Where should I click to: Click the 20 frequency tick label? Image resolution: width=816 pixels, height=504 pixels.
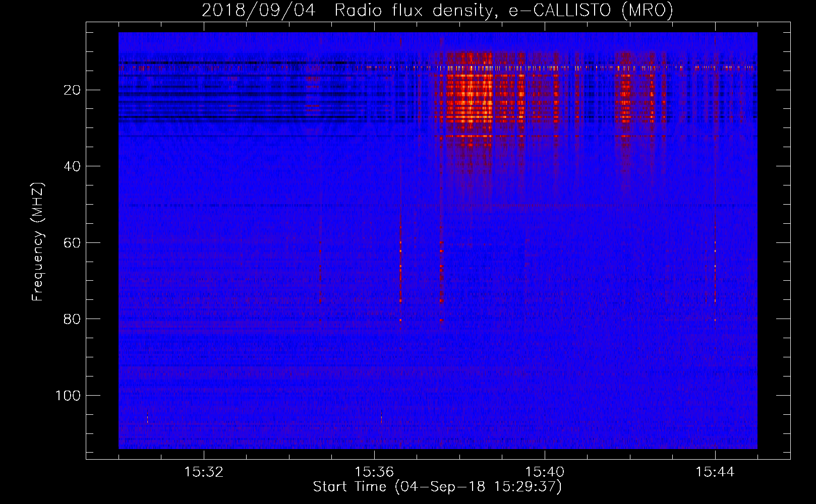(x=73, y=90)
